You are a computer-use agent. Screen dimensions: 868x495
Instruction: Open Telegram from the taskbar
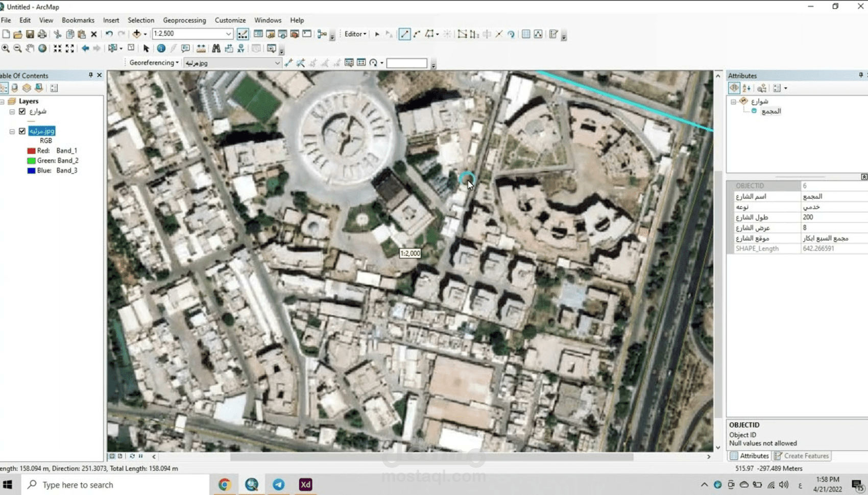pyautogui.click(x=279, y=484)
